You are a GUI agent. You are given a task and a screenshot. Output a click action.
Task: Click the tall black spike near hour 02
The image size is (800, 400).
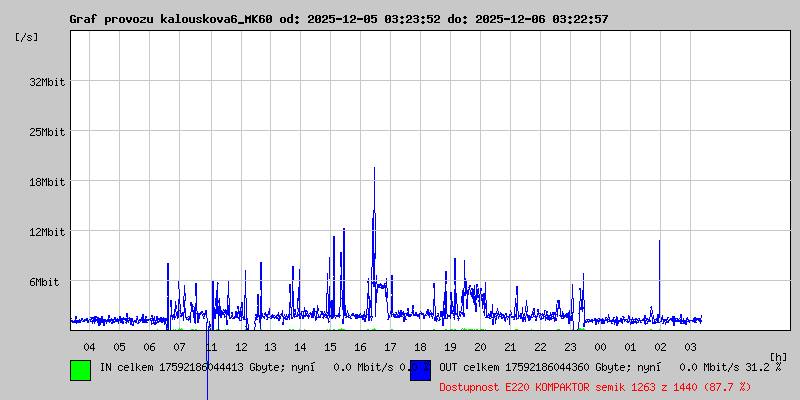coord(659,270)
